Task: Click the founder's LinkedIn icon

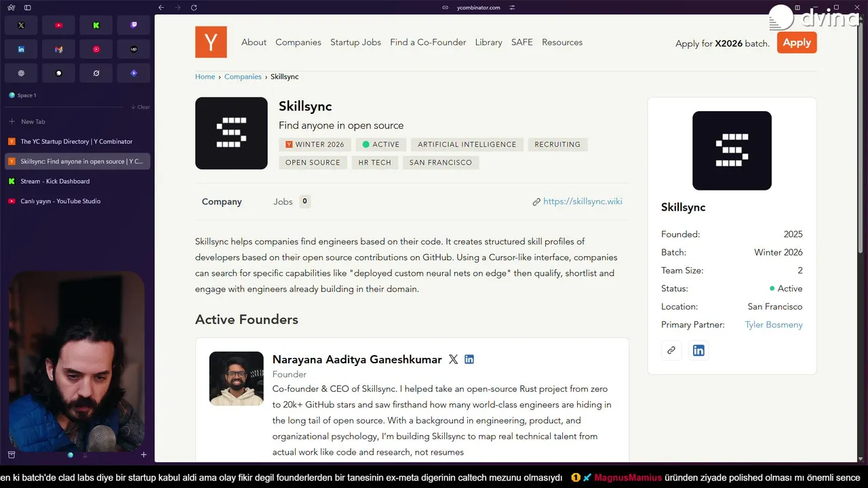Action: point(469,359)
